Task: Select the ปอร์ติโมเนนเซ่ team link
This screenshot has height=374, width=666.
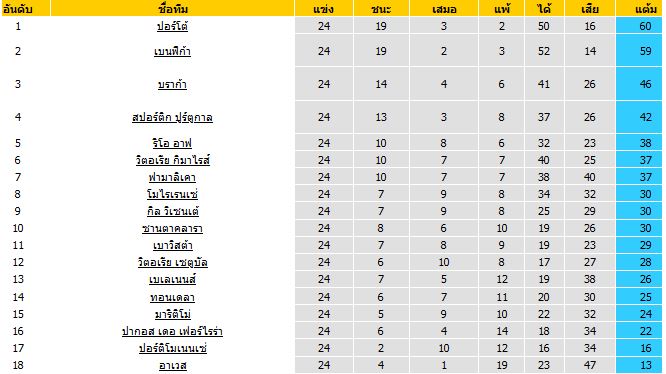Action: tap(172, 348)
